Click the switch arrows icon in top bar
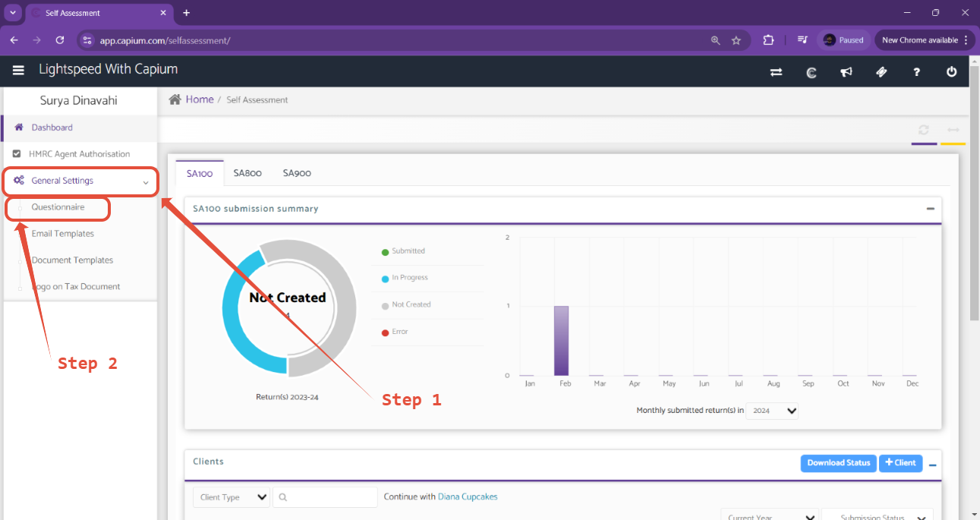Image resolution: width=980 pixels, height=520 pixels. click(x=776, y=72)
